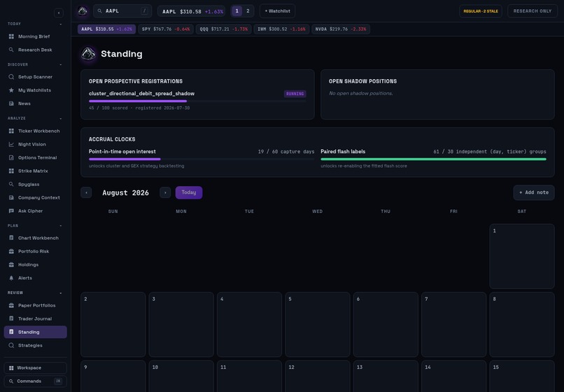
Task: Click the Spyglass search icon
Action: point(11,184)
